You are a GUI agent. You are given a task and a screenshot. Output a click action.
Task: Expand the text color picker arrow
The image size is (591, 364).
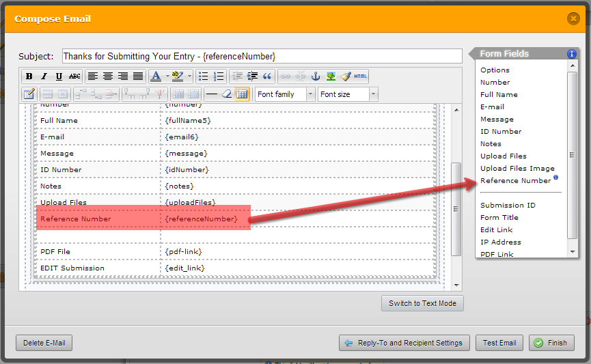pyautogui.click(x=167, y=76)
